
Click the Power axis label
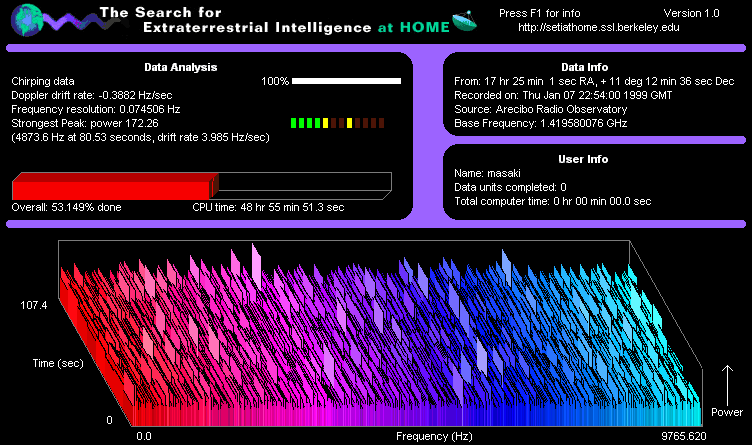(727, 412)
